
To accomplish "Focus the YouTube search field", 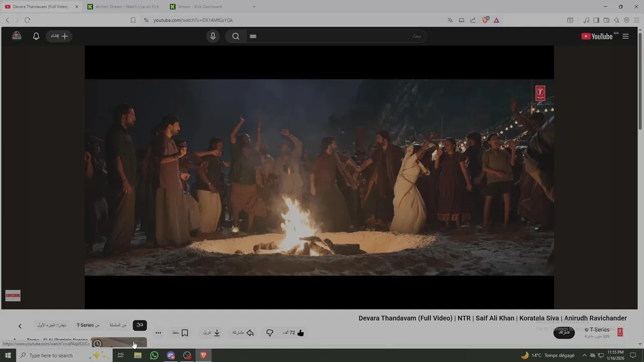I will (336, 36).
